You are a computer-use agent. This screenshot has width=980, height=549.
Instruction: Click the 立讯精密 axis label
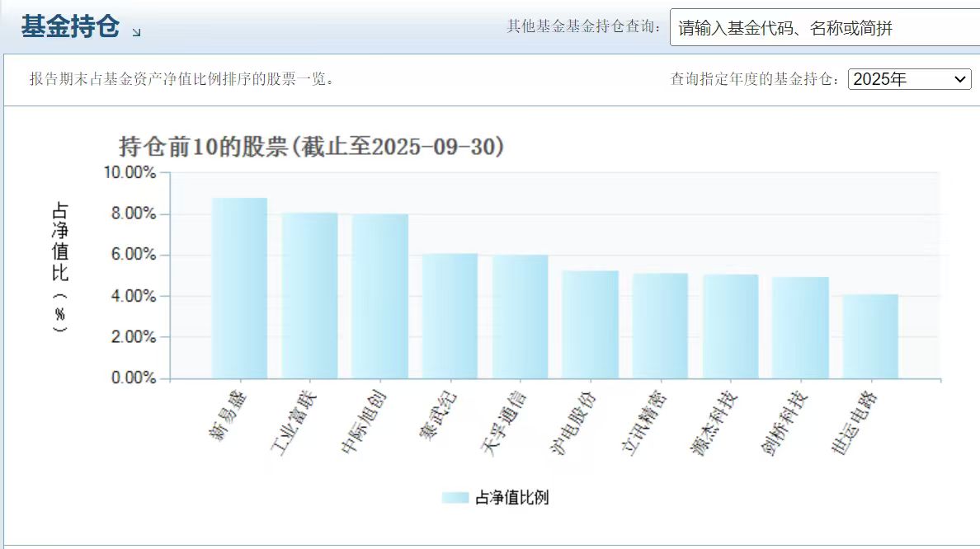[x=643, y=422]
